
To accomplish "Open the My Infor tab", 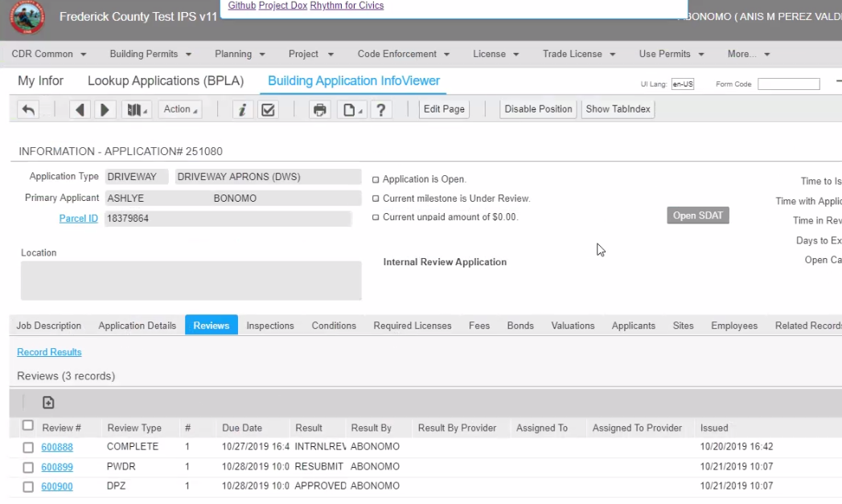I will [40, 81].
